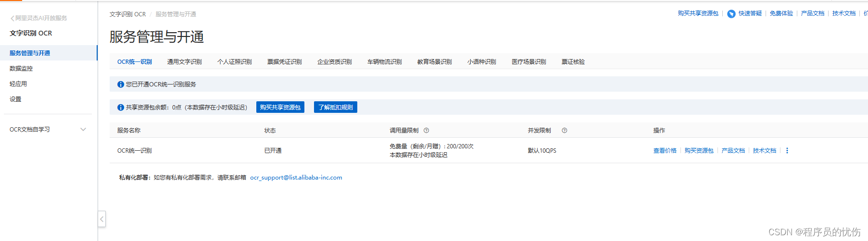
Task: Collapse the sidebar with the arrow handle
Action: tap(102, 219)
